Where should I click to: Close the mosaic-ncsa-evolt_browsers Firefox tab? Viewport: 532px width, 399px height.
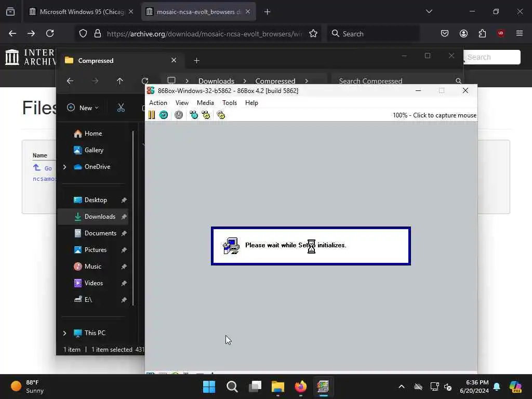248,11
